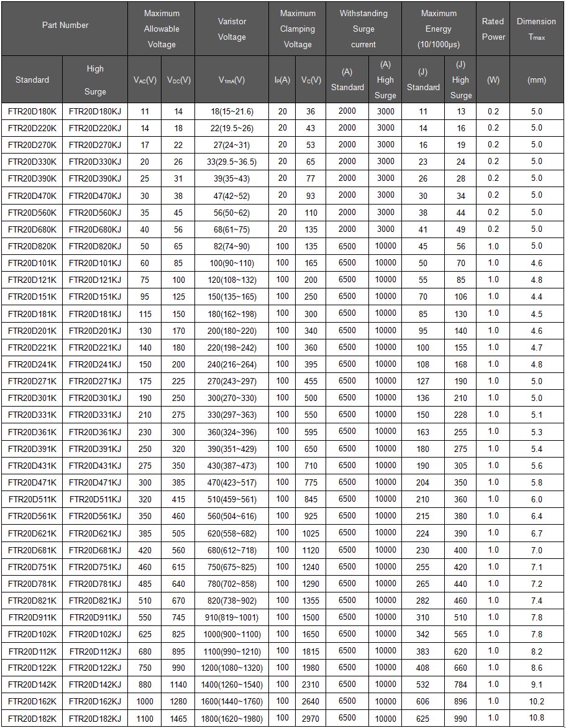
Task: Select dimension value 10.8
Action: pos(536,719)
